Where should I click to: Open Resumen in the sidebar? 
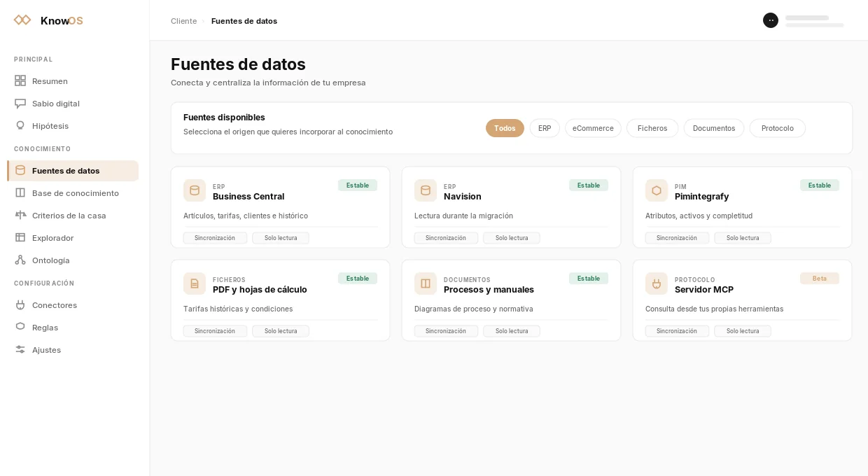click(73, 80)
